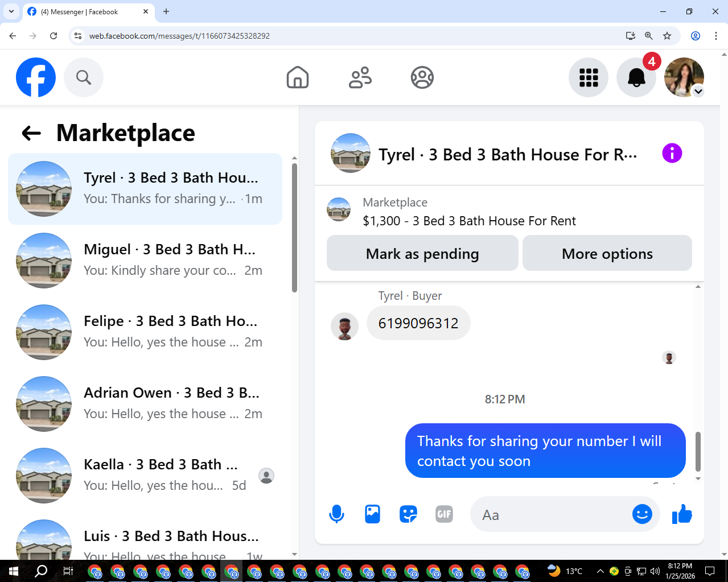Open Facebook search magnifier
This screenshot has height=582, width=728.
click(x=84, y=77)
